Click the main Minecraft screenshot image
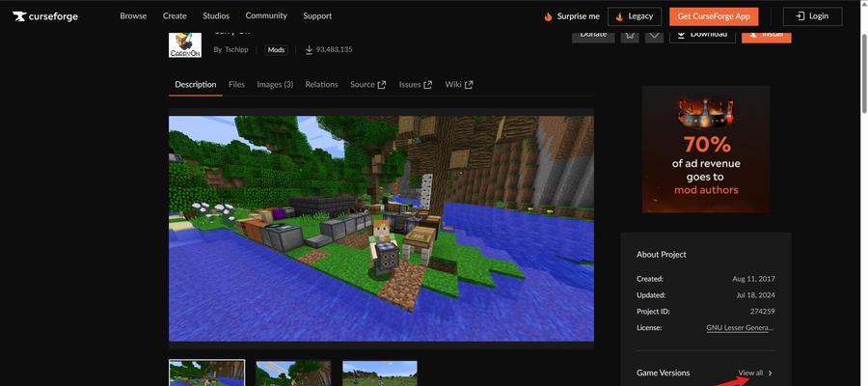Viewport: 868px width, 386px height. point(381,228)
